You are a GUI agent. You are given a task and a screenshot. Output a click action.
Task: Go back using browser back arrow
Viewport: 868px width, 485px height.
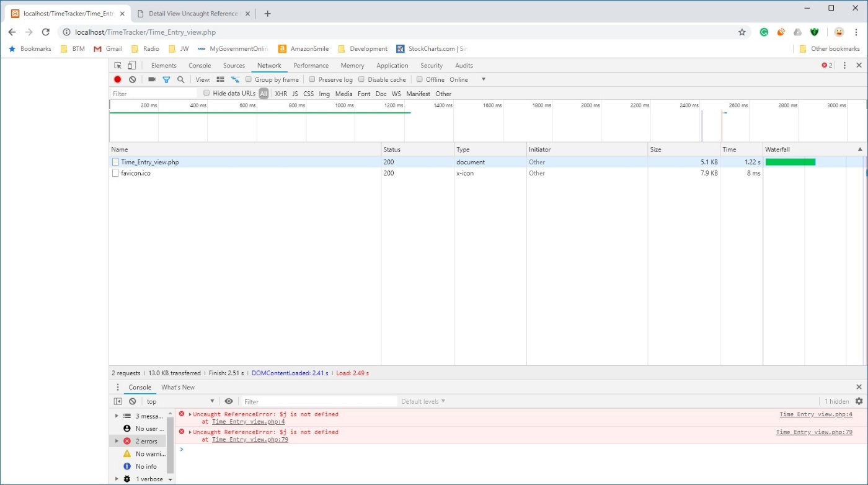pyautogui.click(x=12, y=32)
